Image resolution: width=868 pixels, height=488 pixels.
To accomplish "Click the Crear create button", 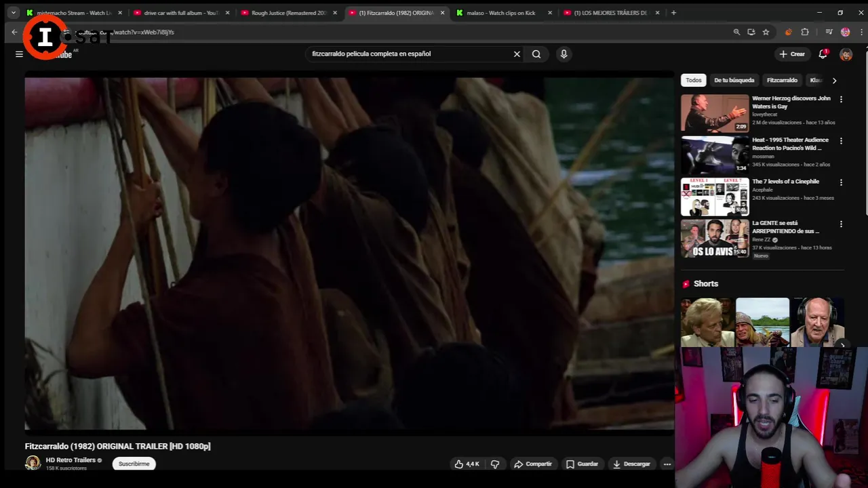I will tap(792, 54).
